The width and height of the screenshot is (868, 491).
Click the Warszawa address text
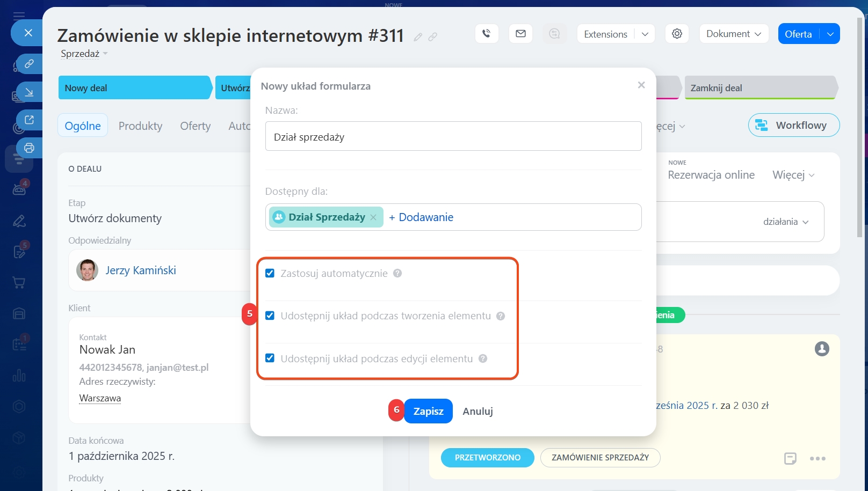pos(100,398)
